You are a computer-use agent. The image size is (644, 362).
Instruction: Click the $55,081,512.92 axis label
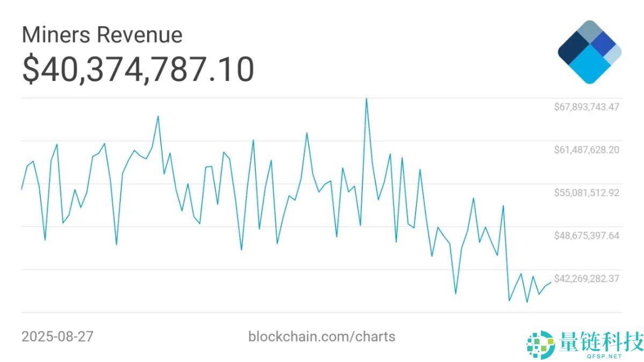pyautogui.click(x=587, y=193)
